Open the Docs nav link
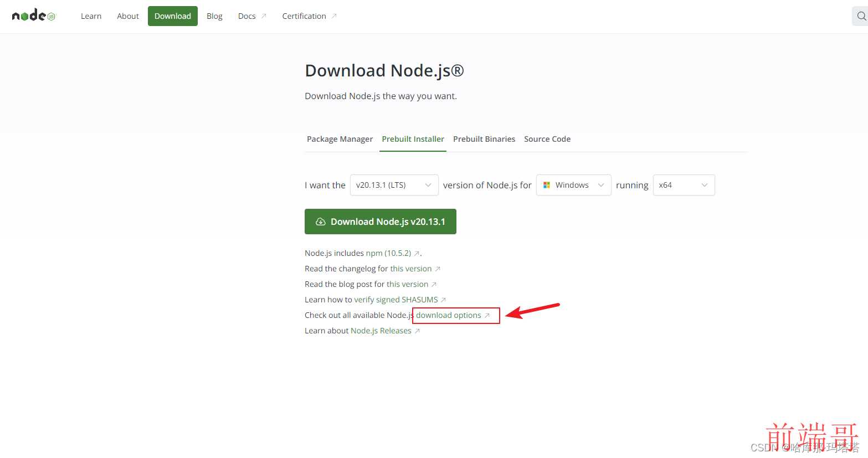Viewport: 868px width, 458px height. 247,16
